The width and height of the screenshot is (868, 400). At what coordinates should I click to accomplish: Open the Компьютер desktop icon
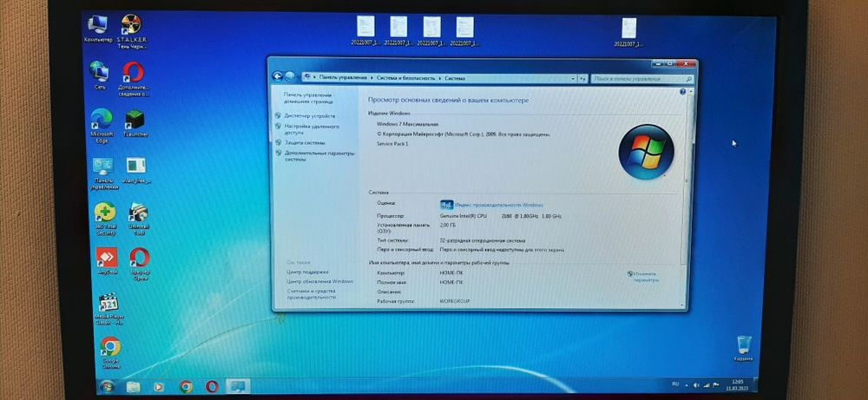(x=98, y=29)
